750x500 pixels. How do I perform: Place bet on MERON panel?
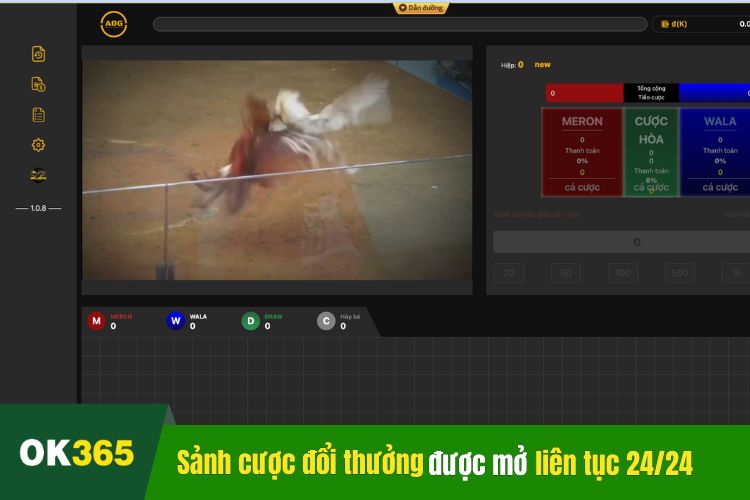(582, 152)
